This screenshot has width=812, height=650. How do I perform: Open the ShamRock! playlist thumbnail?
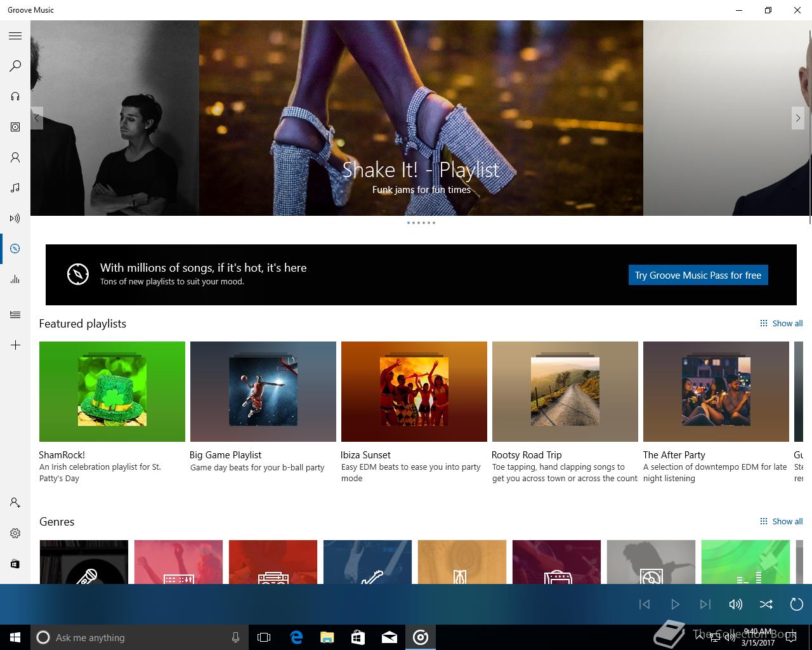(x=112, y=392)
